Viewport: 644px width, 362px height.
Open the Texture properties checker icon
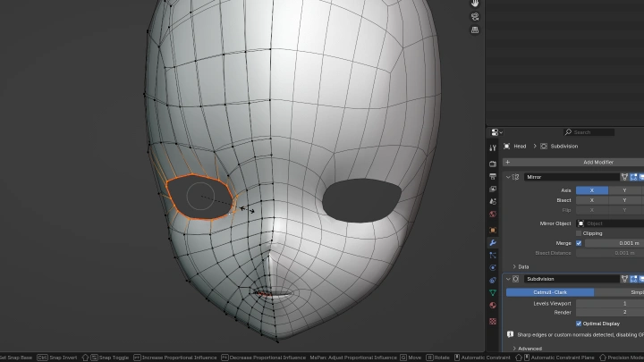click(493, 321)
